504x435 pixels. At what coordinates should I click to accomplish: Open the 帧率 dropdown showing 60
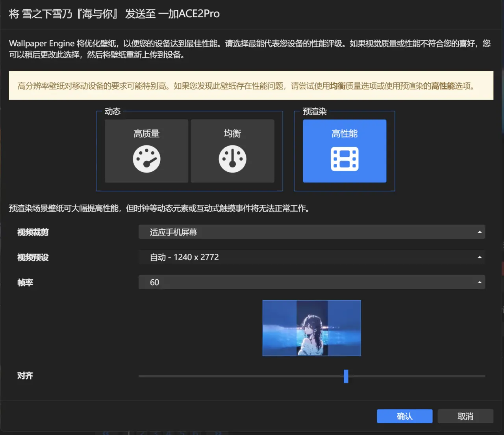click(x=312, y=283)
